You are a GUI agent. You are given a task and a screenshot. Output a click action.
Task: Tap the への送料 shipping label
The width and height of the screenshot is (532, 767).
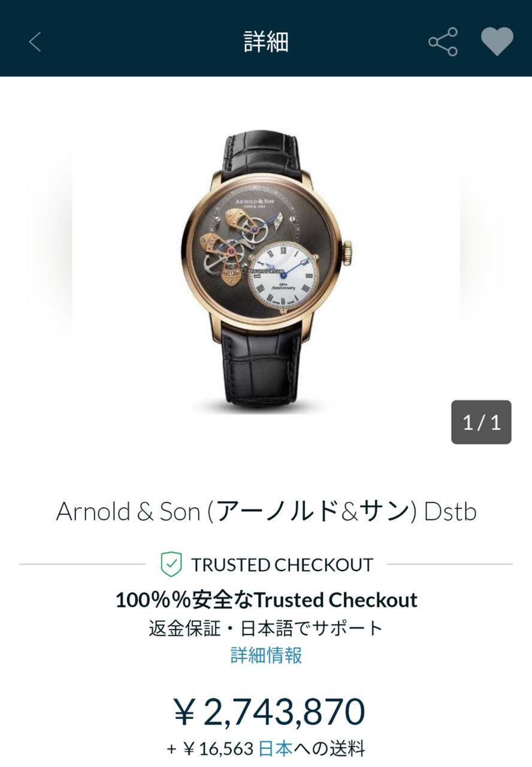[x=330, y=748]
